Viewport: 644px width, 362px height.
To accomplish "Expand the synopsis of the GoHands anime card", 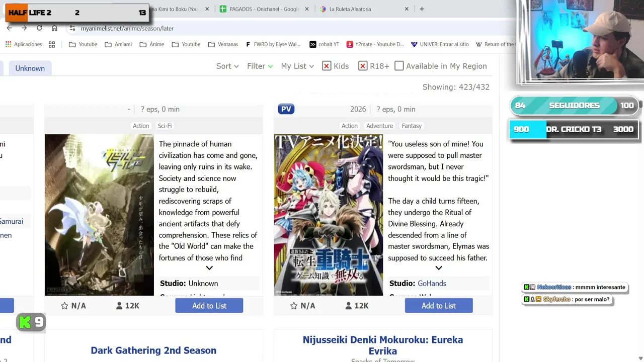I will [x=439, y=268].
